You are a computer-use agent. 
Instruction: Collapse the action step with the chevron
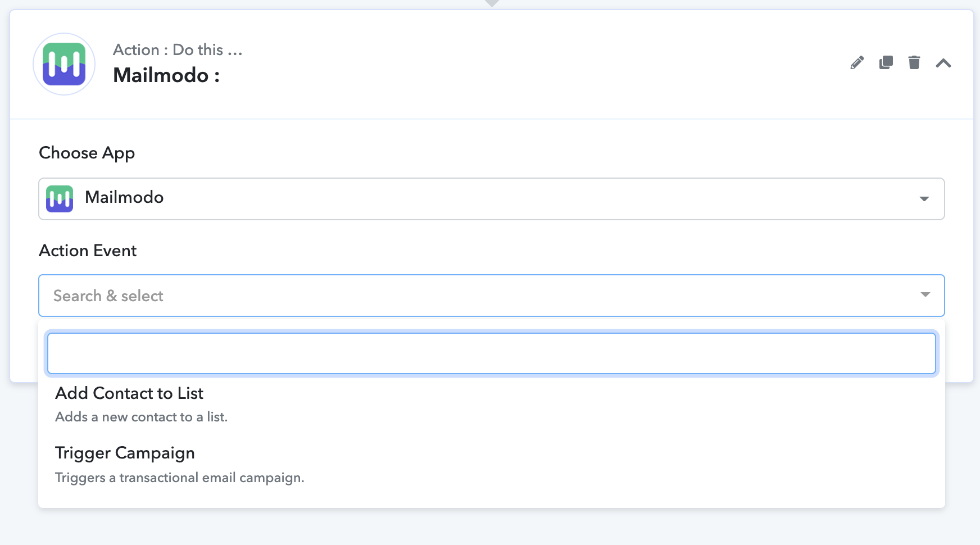click(943, 63)
